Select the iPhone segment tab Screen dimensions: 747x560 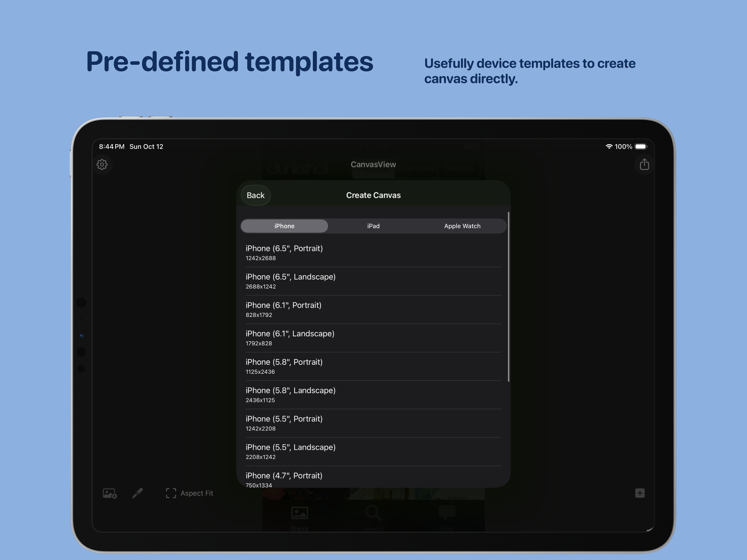[284, 226]
